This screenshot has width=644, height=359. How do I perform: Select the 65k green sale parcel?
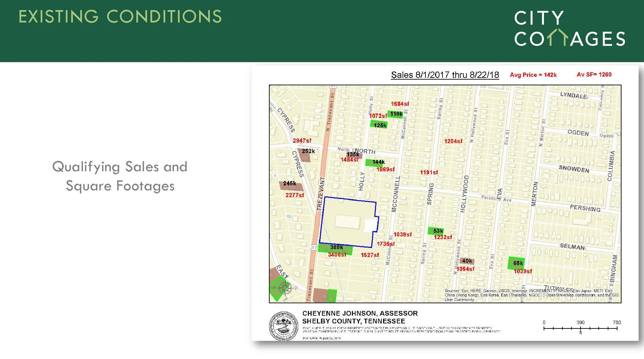[516, 263]
